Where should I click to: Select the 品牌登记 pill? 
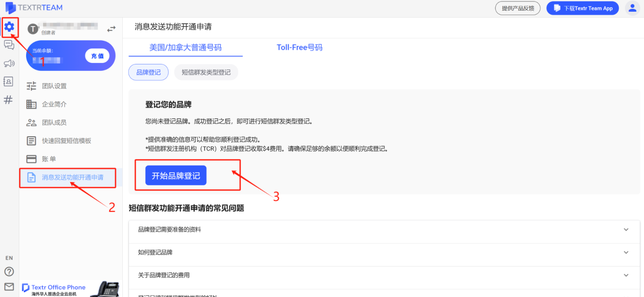(148, 72)
